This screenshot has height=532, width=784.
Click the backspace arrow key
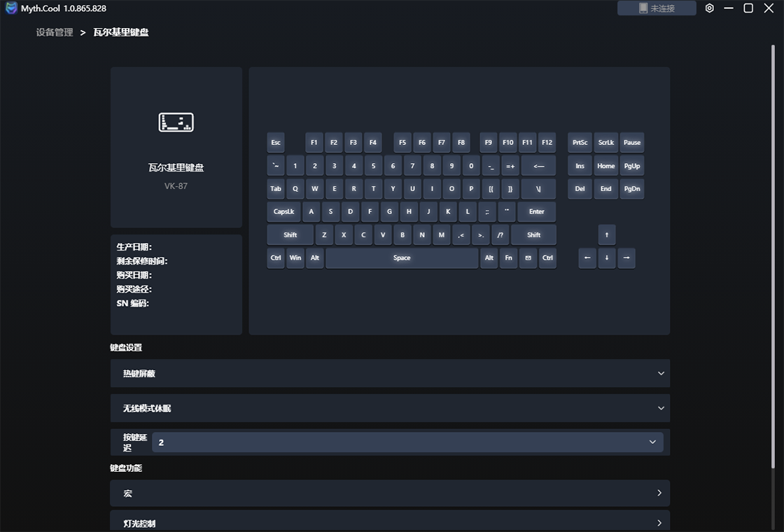(538, 166)
